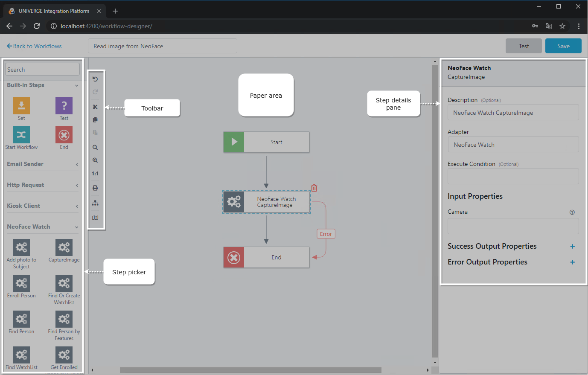
Task: Expand the Email Sender category
Action: point(77,164)
